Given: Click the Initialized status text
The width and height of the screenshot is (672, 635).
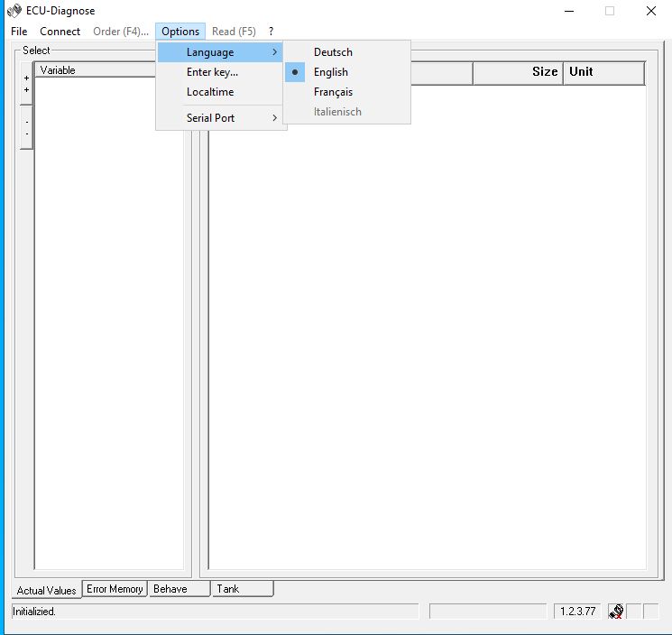Looking at the screenshot, I should coord(34,611).
